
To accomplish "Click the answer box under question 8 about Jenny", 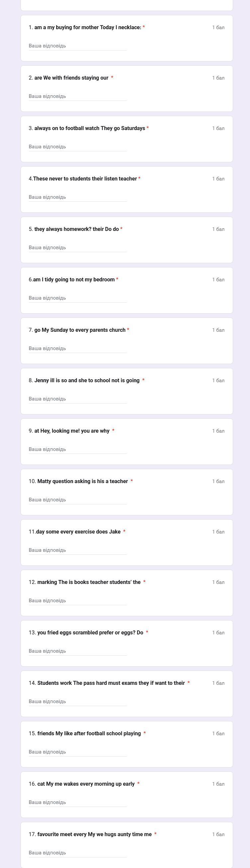I will (78, 399).
